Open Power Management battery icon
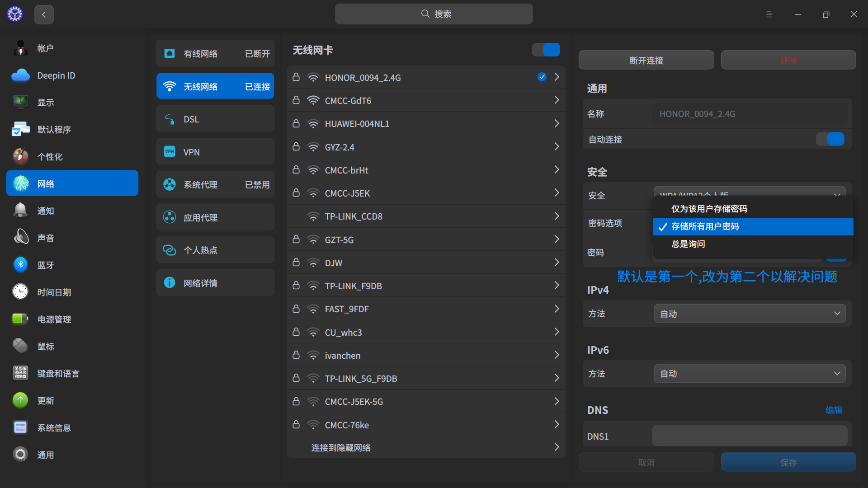This screenshot has width=868, height=488. pyautogui.click(x=20, y=319)
